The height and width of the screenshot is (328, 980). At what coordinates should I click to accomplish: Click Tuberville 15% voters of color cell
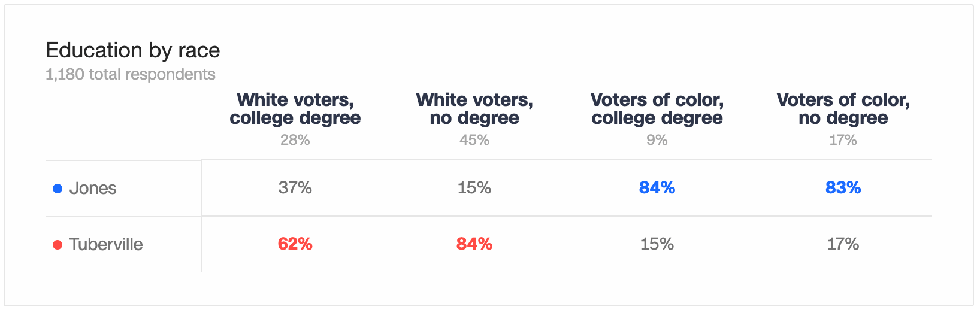pyautogui.click(x=657, y=244)
